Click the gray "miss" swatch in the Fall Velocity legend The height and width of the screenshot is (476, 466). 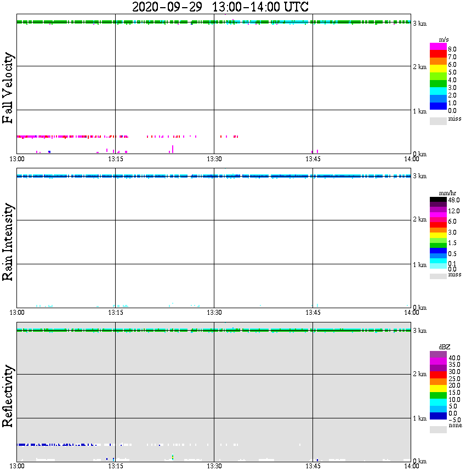pyautogui.click(x=438, y=121)
